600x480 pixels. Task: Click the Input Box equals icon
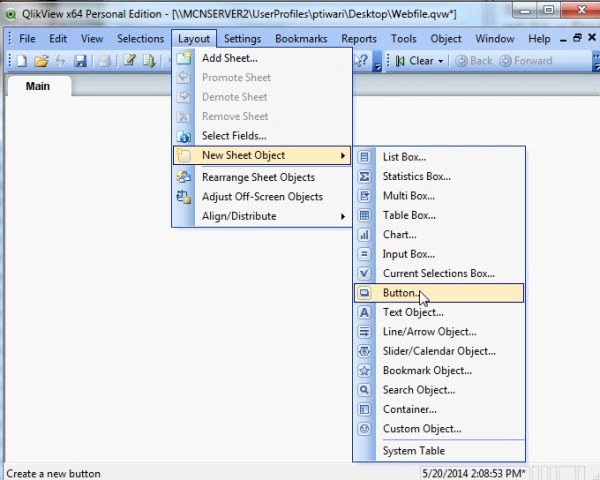[x=364, y=254]
